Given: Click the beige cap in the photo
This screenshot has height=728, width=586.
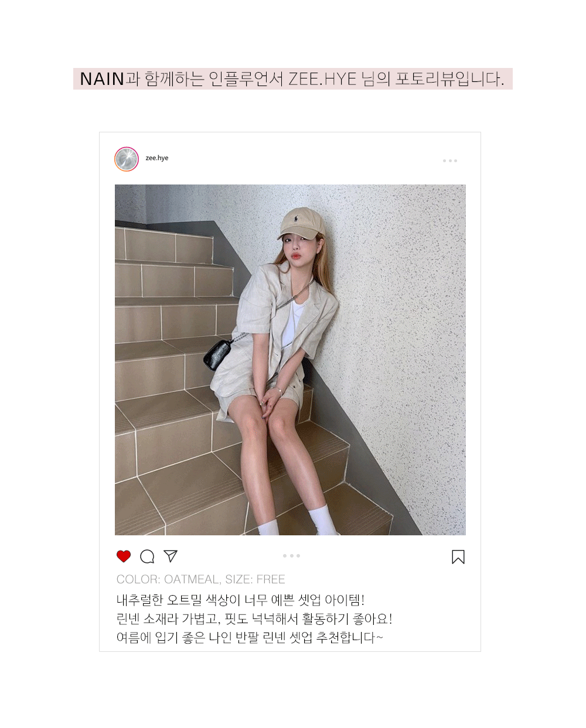Looking at the screenshot, I should 301,223.
